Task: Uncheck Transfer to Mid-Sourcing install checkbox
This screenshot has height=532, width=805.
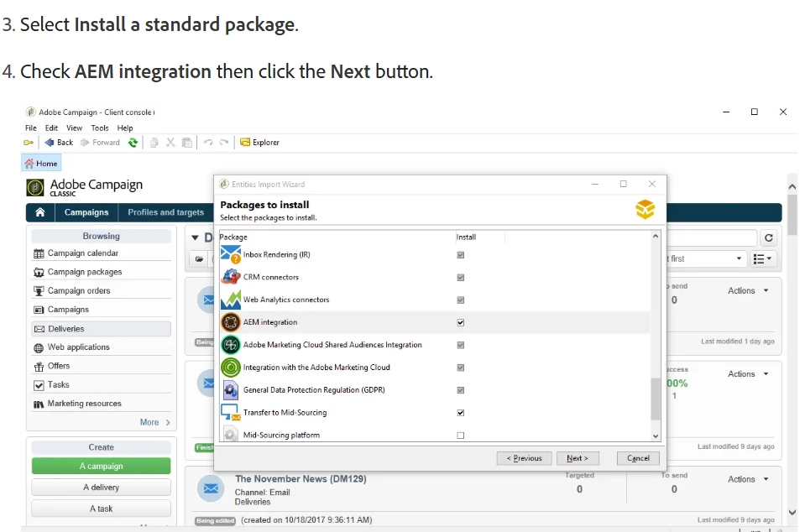Action: (x=461, y=413)
